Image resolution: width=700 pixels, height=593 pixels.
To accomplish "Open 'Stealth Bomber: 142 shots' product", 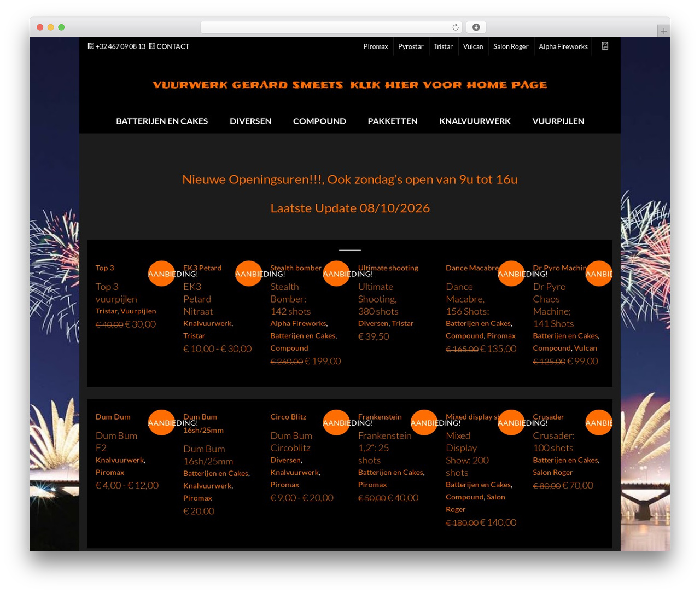I will pos(290,299).
